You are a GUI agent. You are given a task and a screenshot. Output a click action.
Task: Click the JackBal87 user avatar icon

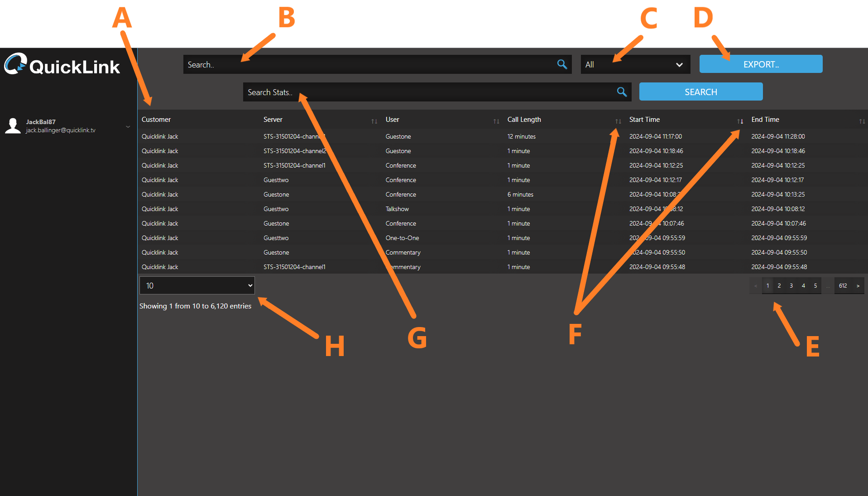(13, 126)
